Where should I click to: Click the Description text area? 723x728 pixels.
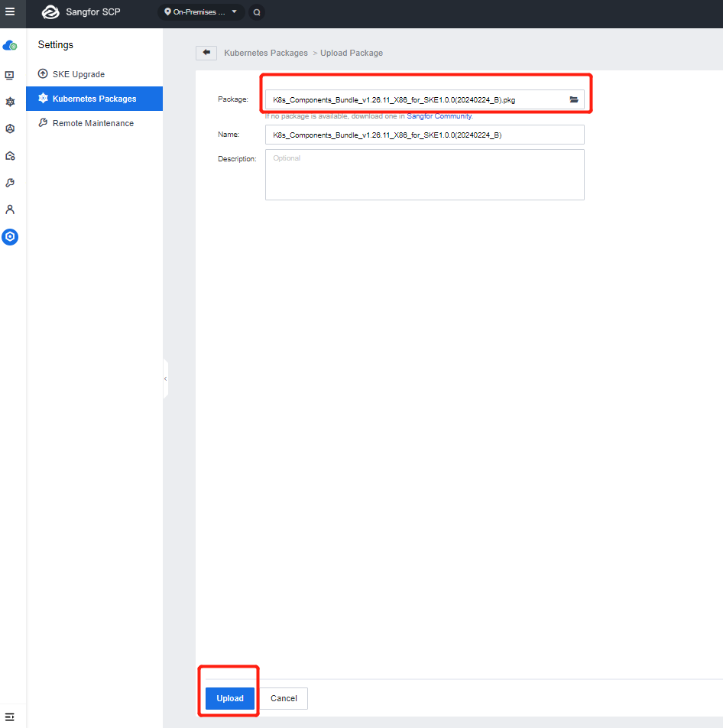425,174
